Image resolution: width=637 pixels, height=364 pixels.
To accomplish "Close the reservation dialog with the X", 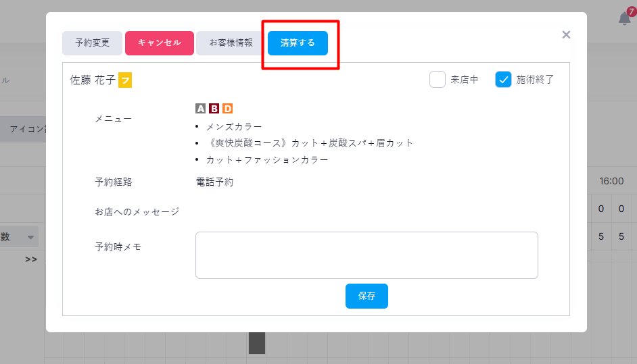I will tap(566, 34).
